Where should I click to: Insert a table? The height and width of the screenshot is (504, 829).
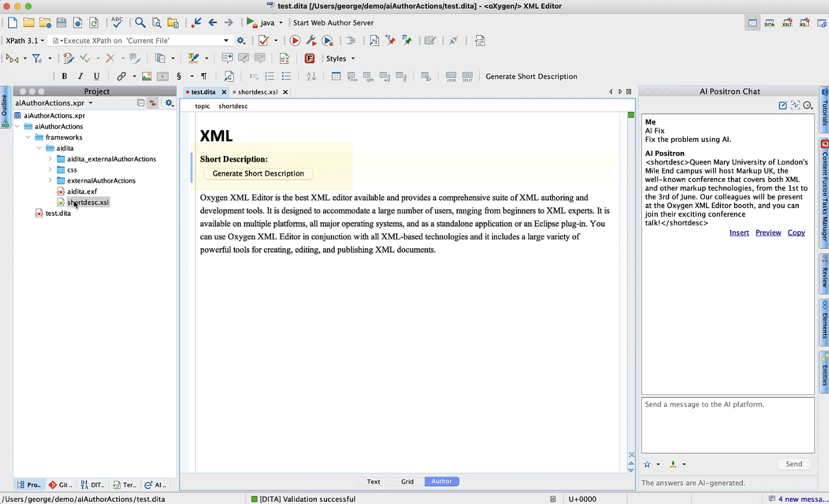click(336, 76)
